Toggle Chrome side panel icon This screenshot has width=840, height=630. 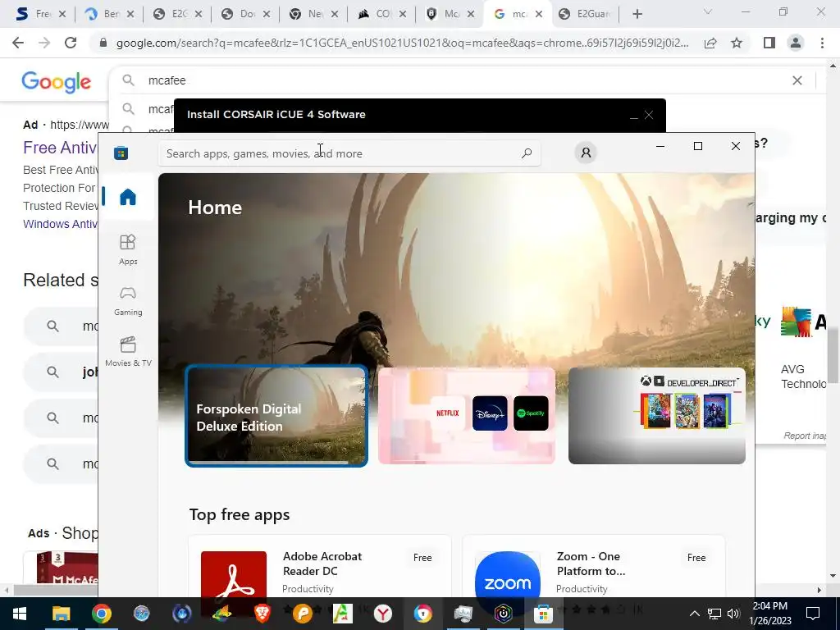click(769, 43)
